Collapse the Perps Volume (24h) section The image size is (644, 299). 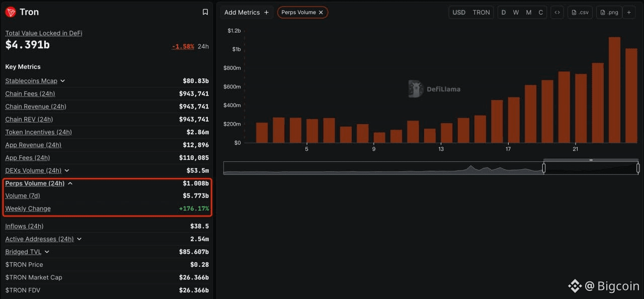pyautogui.click(x=70, y=183)
